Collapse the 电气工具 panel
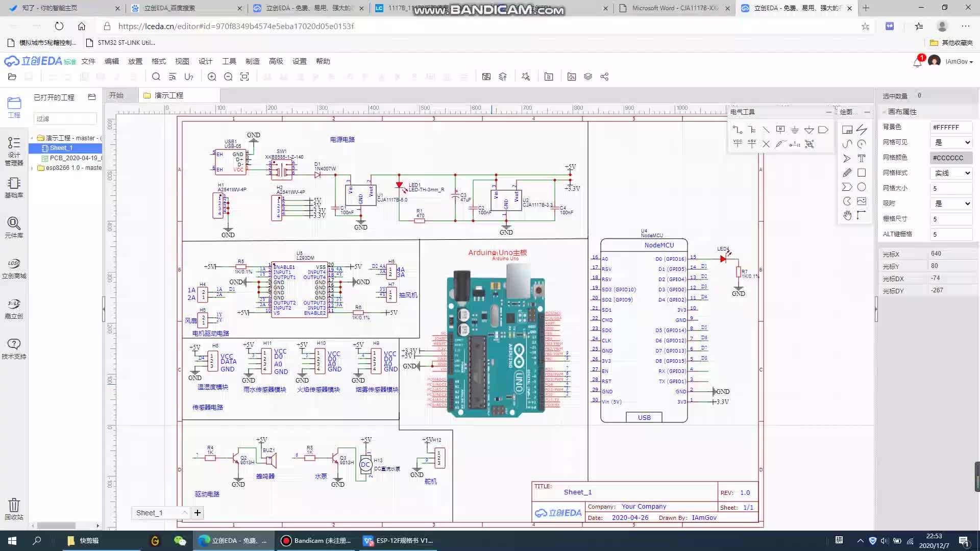980x551 pixels. (828, 112)
